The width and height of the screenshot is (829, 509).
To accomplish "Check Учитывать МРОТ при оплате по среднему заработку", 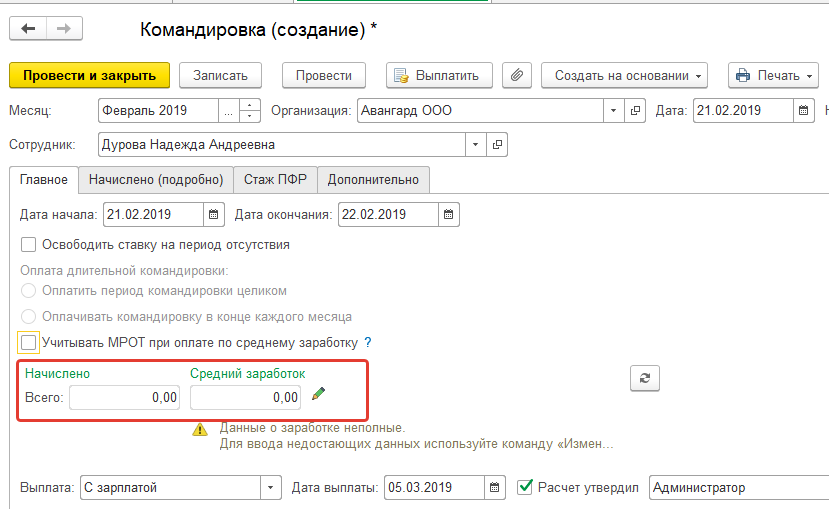I will [x=29, y=343].
